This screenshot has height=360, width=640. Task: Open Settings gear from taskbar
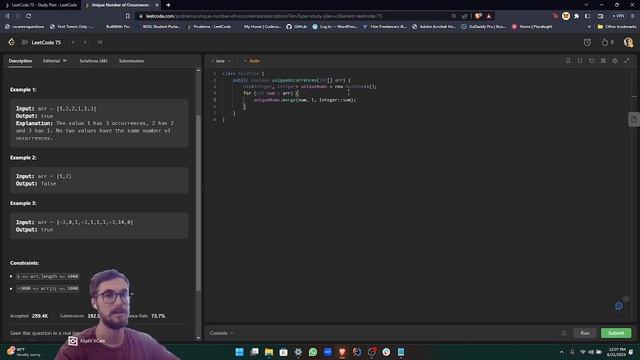(x=298, y=352)
